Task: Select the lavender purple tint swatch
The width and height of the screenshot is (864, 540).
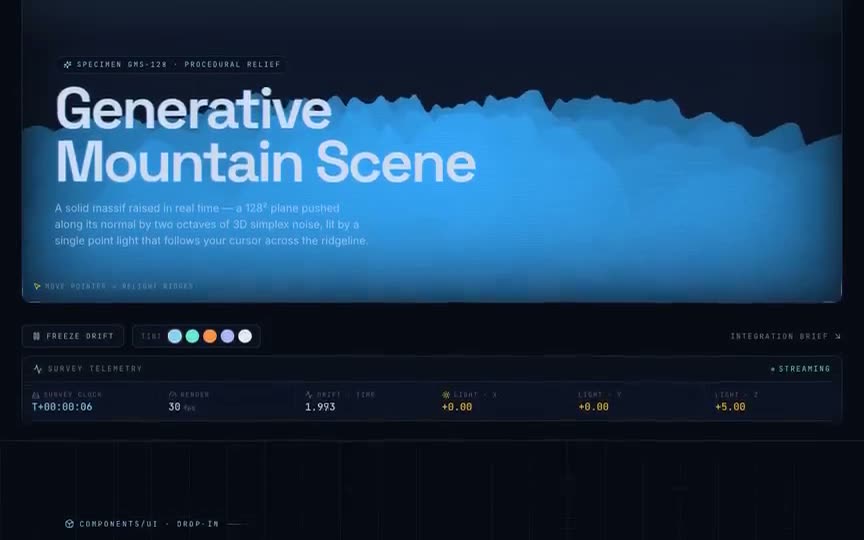Action: (x=228, y=336)
